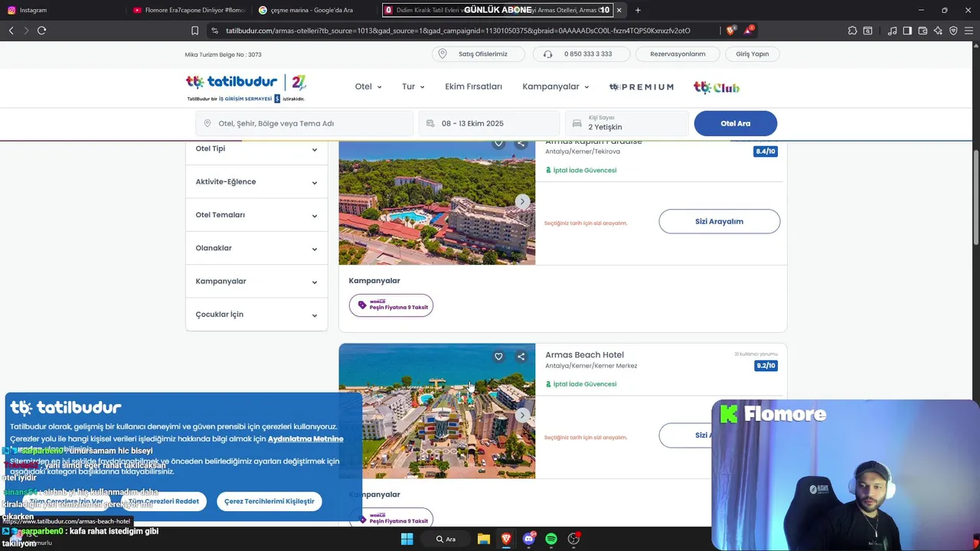Click Giriş Yapın login button
Viewport: 980px width, 551px height.
coord(753,54)
